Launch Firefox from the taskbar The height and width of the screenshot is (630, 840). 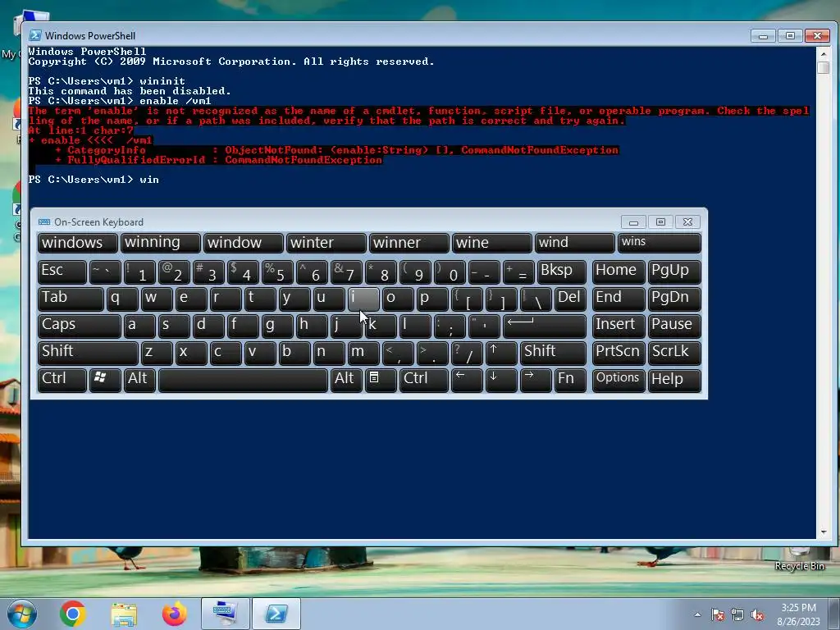click(175, 614)
